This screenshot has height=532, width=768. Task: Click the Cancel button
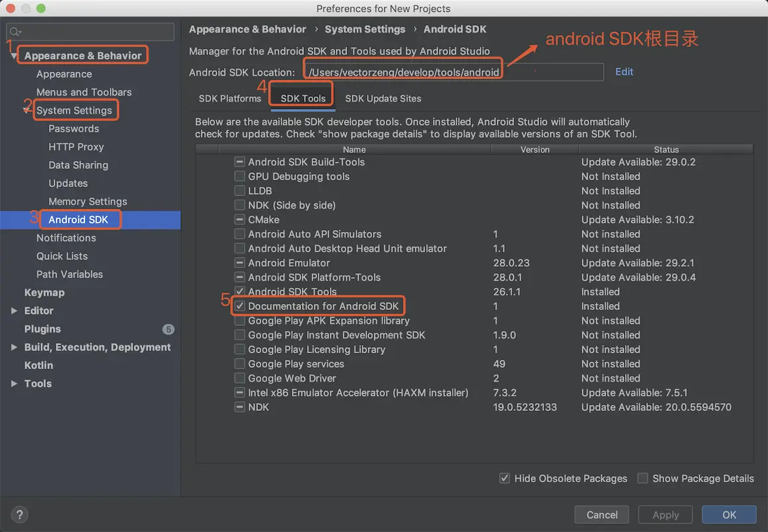pyautogui.click(x=602, y=515)
